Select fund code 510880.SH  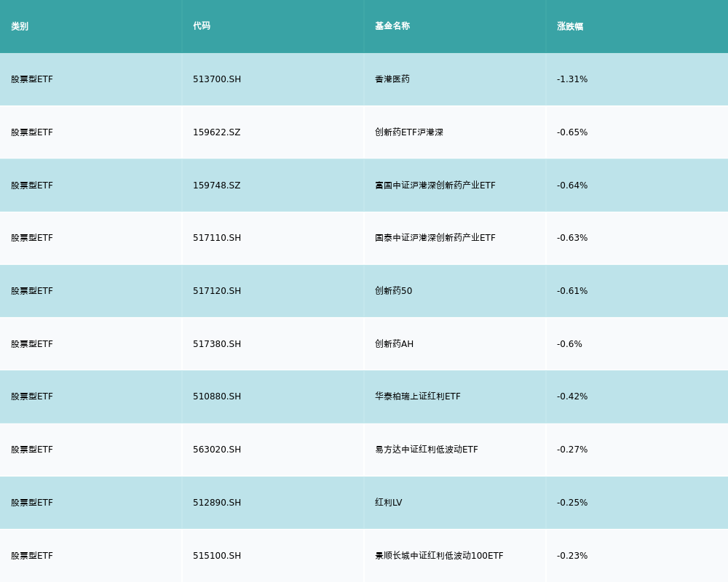click(x=217, y=396)
